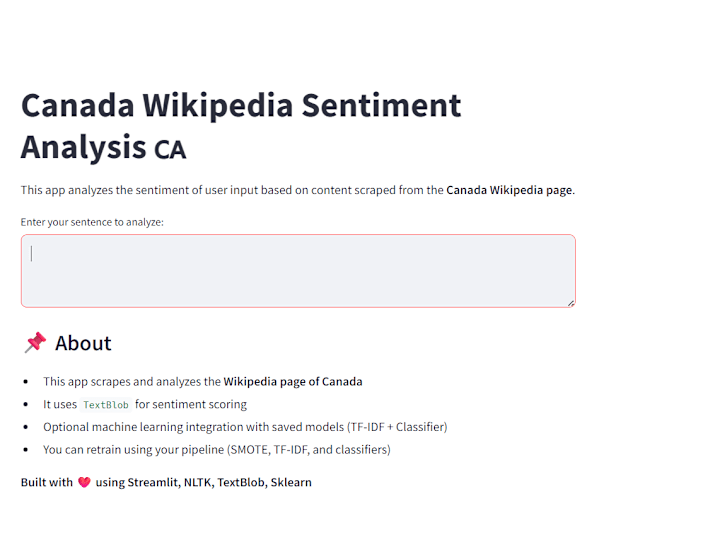Click the retrain pipeline SMOTE bullet text

click(217, 450)
